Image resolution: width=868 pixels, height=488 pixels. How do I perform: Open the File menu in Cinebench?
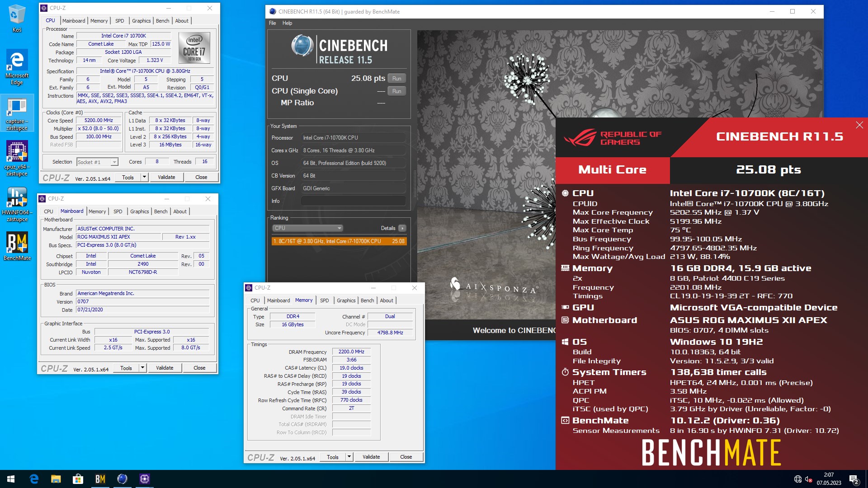tap(272, 23)
